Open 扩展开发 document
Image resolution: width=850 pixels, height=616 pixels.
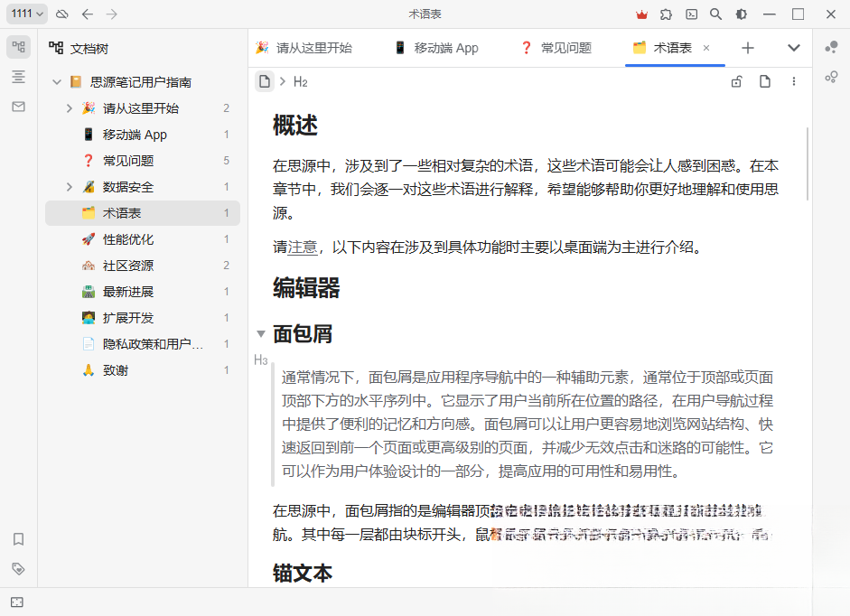point(143,318)
